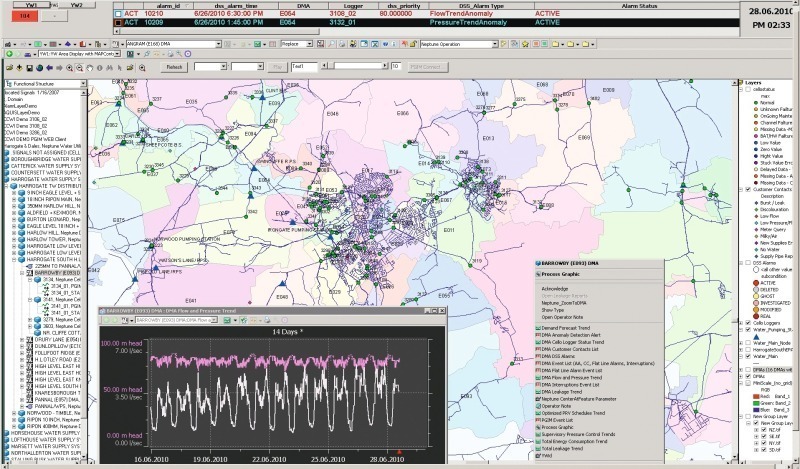Click the print icon in trend window toolbar
Screen dimensions: 800x469
(266, 320)
